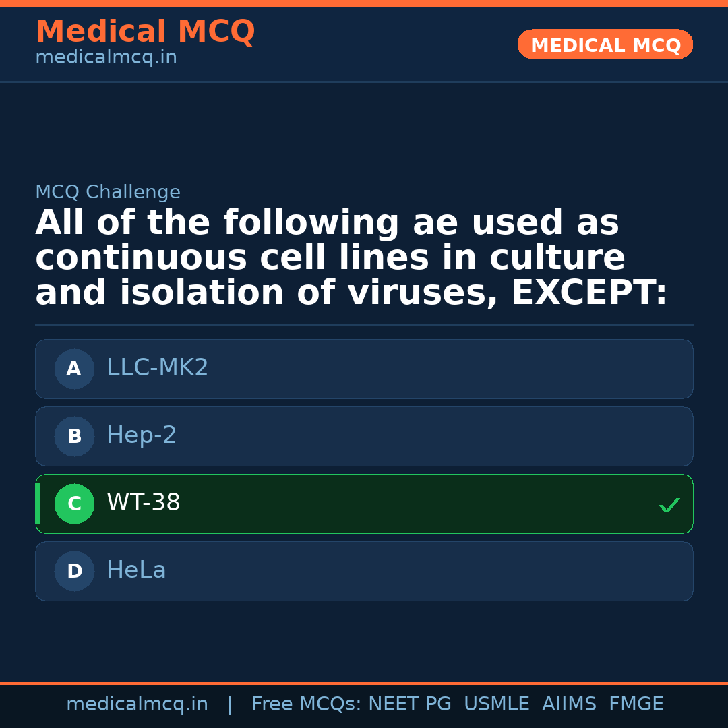Click the orange MEDICAL MCQ badge
The height and width of the screenshot is (728, 728).
(605, 44)
